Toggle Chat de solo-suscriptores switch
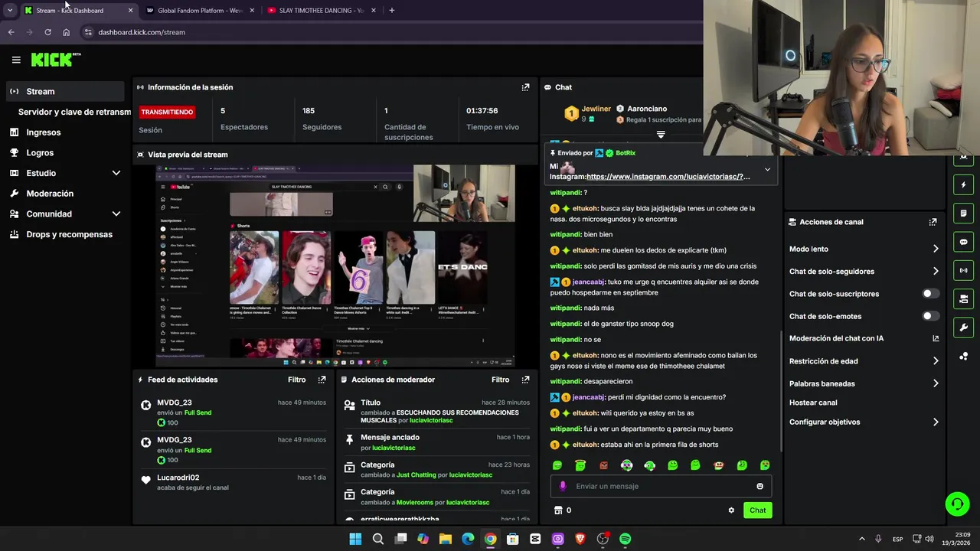 930,294
